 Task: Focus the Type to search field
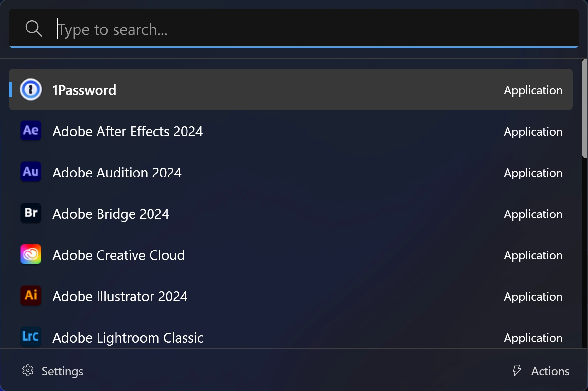pyautogui.click(x=294, y=29)
